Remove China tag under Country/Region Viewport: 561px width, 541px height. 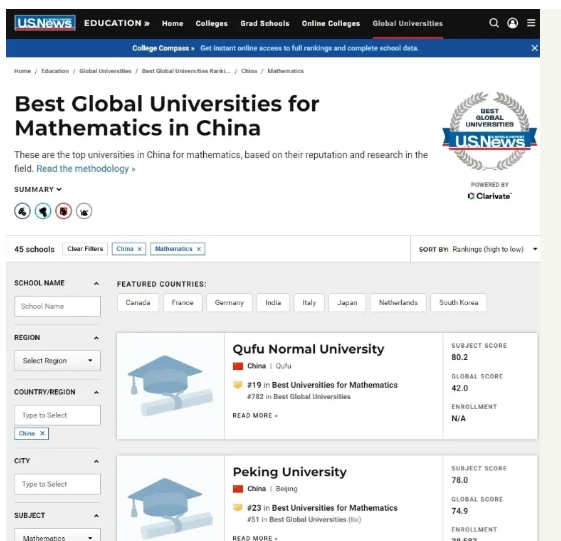(42, 433)
